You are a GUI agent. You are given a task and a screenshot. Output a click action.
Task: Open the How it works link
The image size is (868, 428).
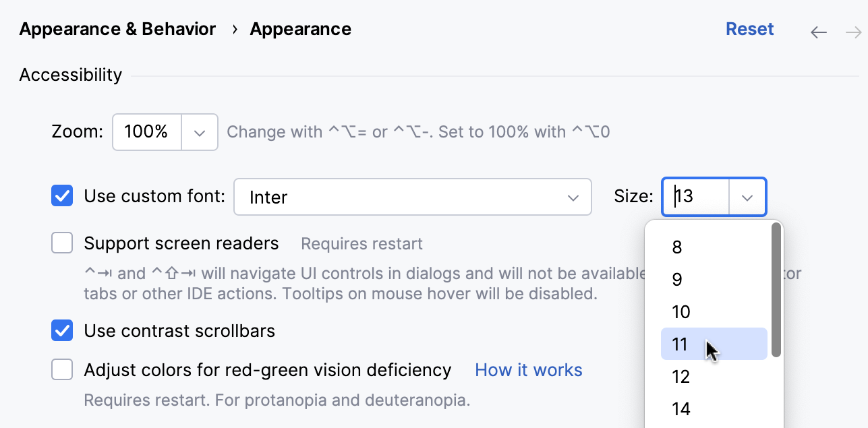(x=528, y=369)
